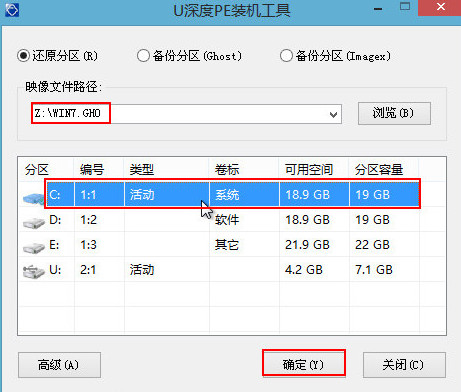Click the C: system drive icon
Viewport: 461px width, 392px height.
coord(34,198)
